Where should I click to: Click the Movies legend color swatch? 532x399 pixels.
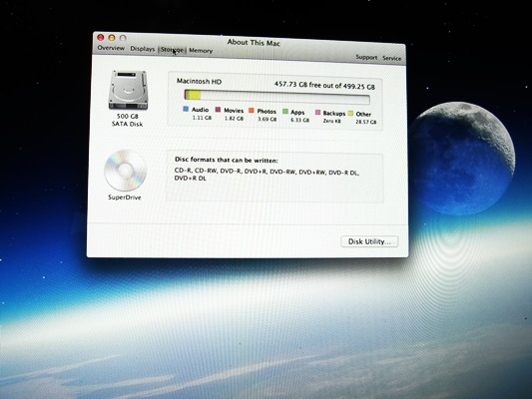coord(219,110)
